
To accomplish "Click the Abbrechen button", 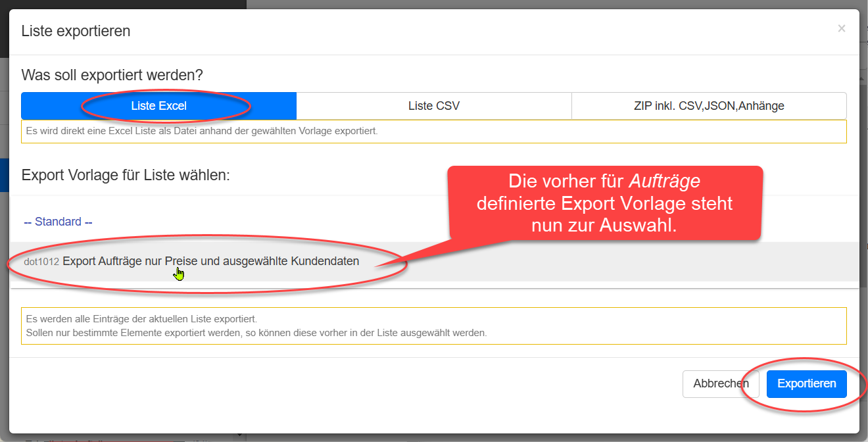I will pyautogui.click(x=721, y=384).
